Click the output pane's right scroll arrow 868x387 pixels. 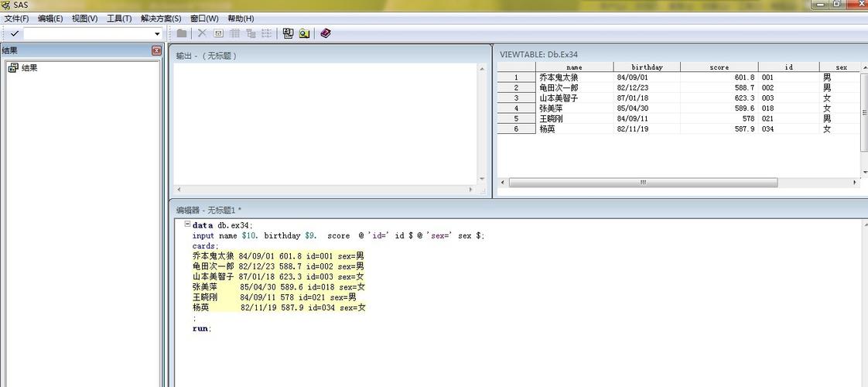pyautogui.click(x=470, y=190)
